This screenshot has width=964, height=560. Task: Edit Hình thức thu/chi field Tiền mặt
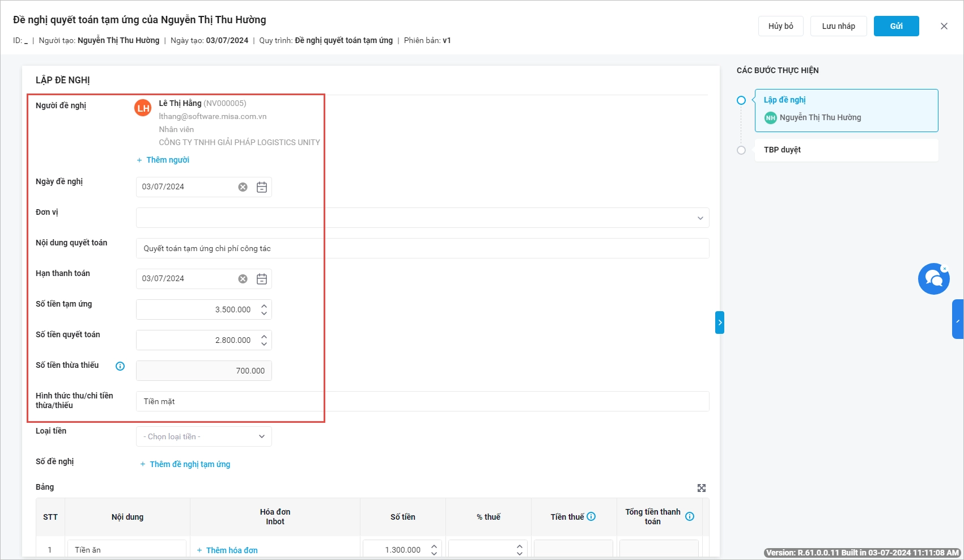[422, 401]
